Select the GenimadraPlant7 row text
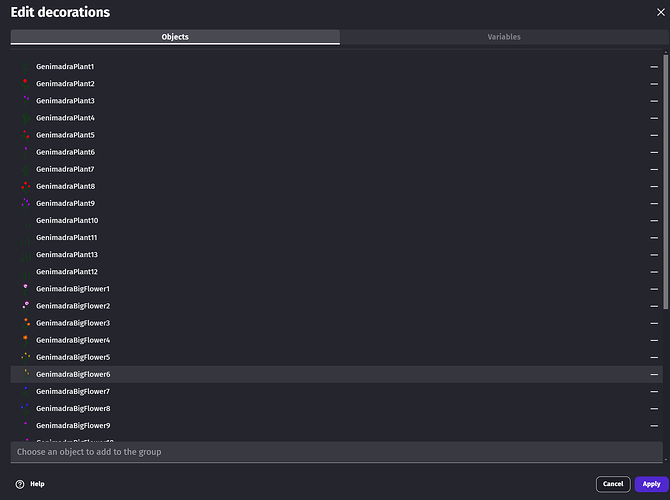Screen dimensions: 670x500 65,169
